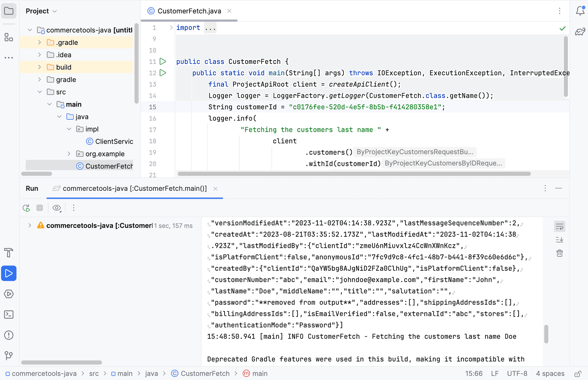Open the Run tool window icon
This screenshot has width=588, height=380.
(9, 273)
